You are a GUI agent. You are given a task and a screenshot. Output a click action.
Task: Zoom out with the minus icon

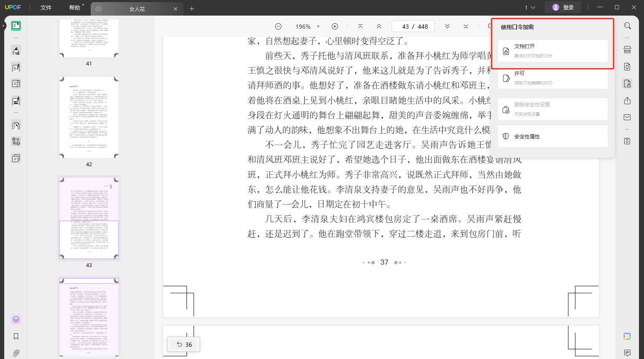coord(278,26)
